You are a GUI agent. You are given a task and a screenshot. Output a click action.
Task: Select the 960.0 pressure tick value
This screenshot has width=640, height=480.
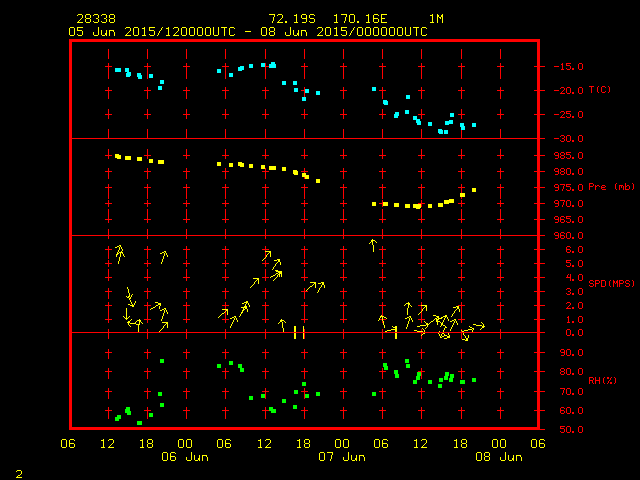tap(565, 236)
